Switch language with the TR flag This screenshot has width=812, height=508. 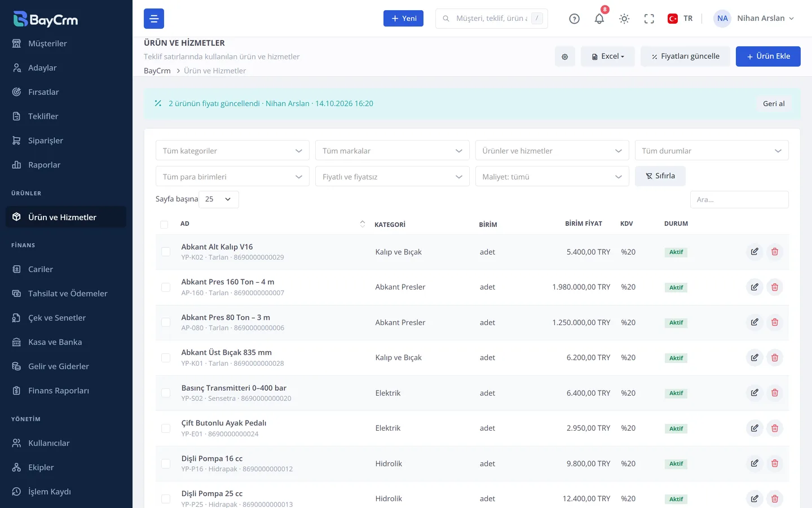[x=680, y=19]
